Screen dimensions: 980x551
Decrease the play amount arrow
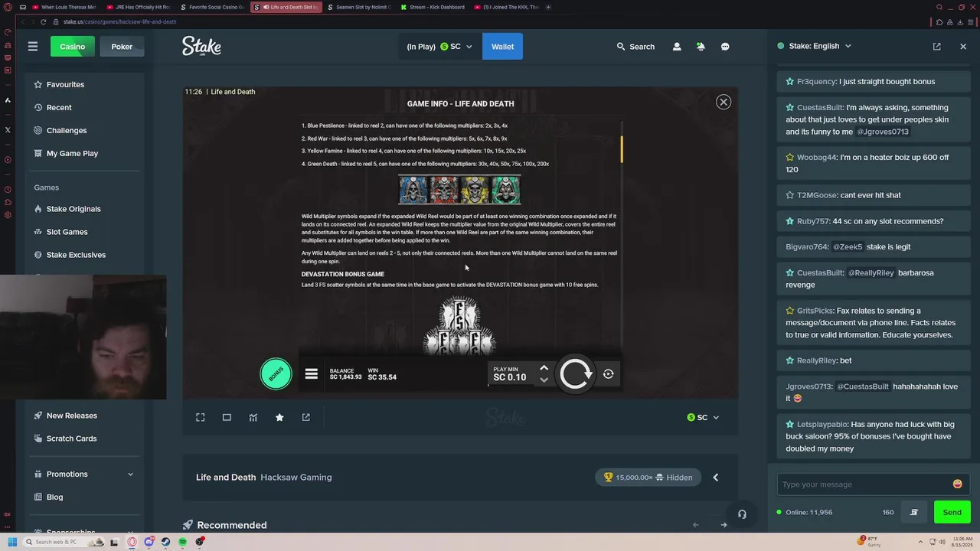click(544, 380)
